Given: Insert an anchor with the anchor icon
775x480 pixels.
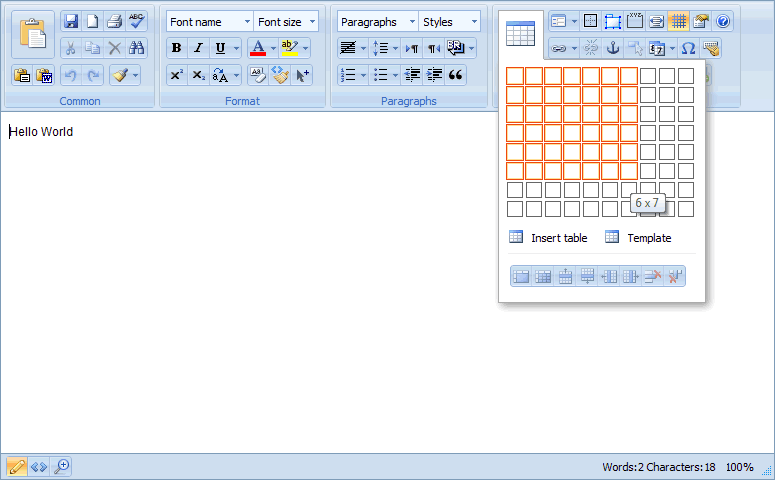Looking at the screenshot, I should click(x=613, y=48).
